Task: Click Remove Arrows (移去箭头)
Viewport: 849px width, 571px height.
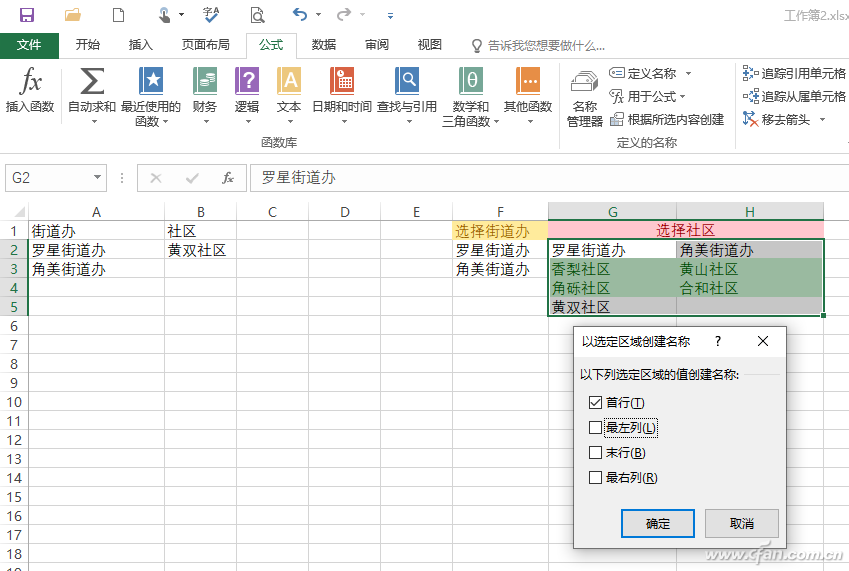Action: coord(777,119)
